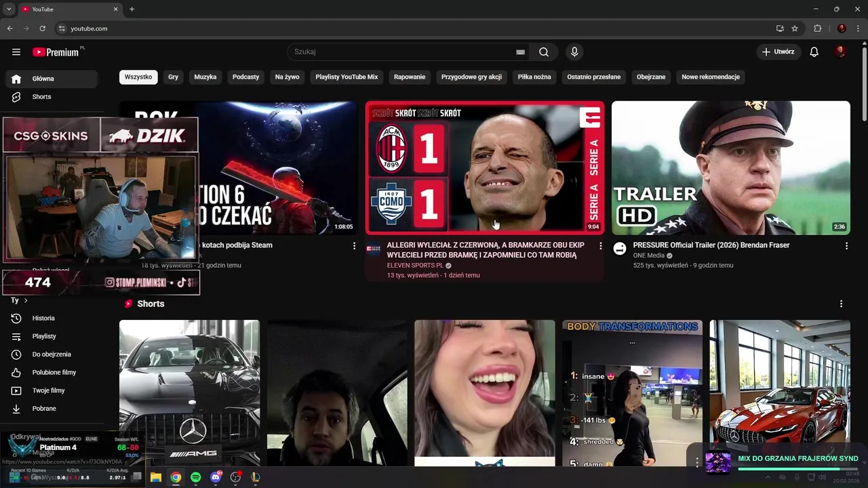Select the Piłka nożna filter chip
This screenshot has width=868, height=488.
pos(534,77)
